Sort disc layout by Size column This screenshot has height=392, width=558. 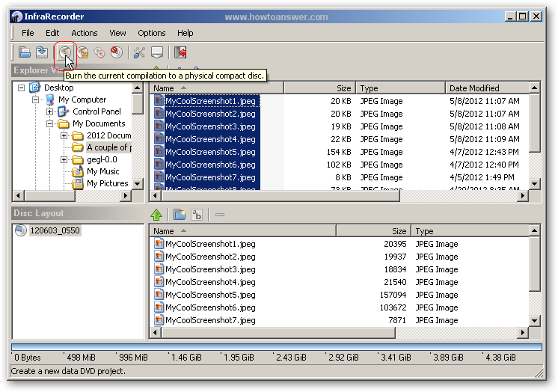[x=374, y=231]
